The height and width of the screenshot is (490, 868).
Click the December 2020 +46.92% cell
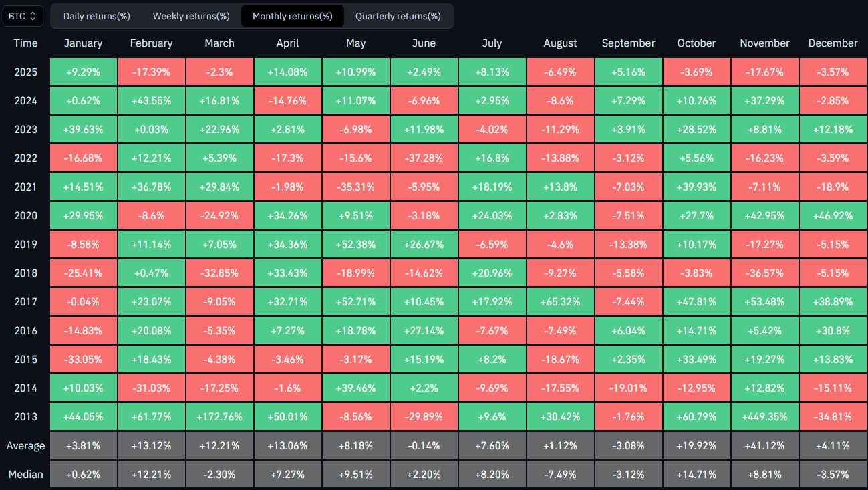tap(833, 216)
